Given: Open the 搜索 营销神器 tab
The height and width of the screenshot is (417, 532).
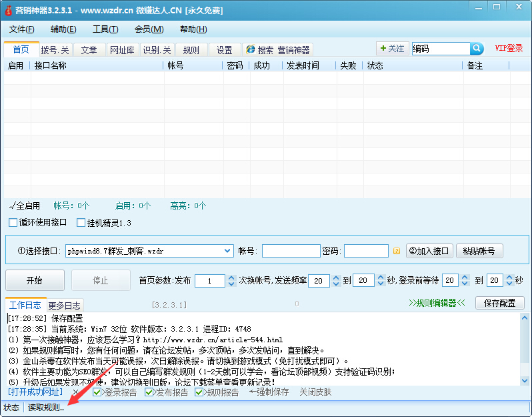Looking at the screenshot, I should point(277,50).
